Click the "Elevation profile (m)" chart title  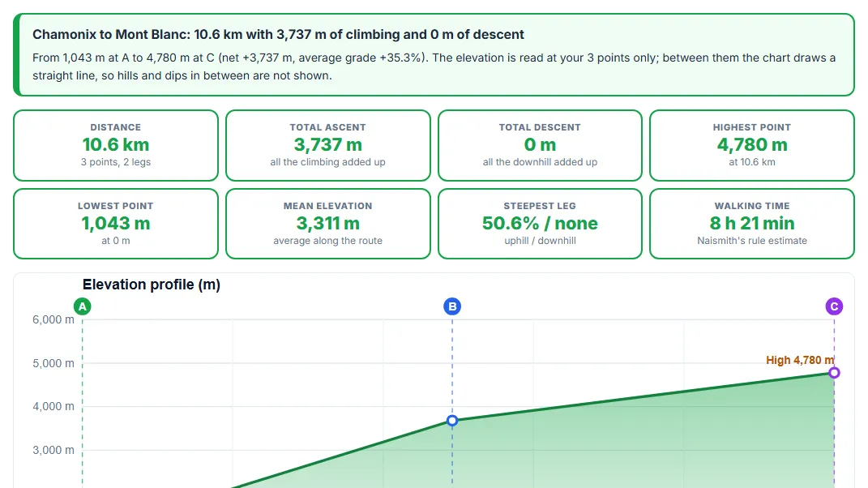[151, 285]
